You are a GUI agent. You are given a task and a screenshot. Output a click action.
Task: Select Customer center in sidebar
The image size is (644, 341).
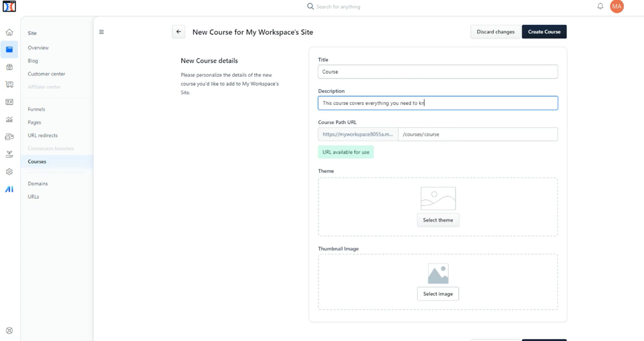click(x=46, y=74)
